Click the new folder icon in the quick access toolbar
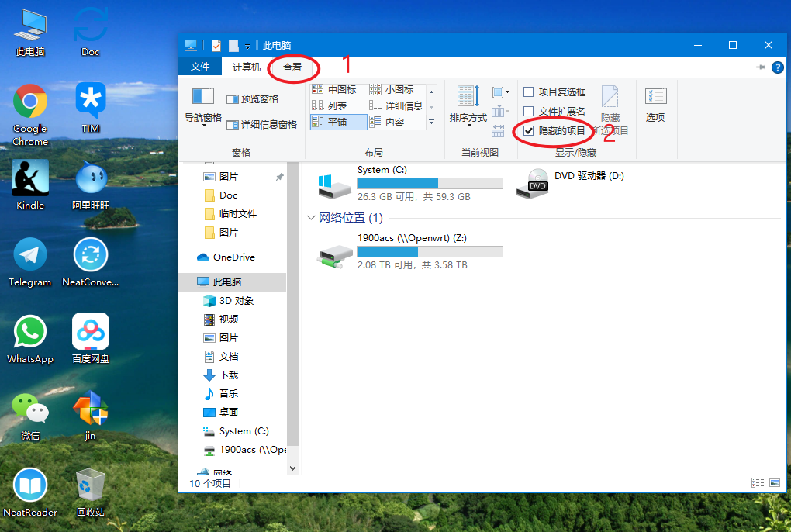 (233, 46)
